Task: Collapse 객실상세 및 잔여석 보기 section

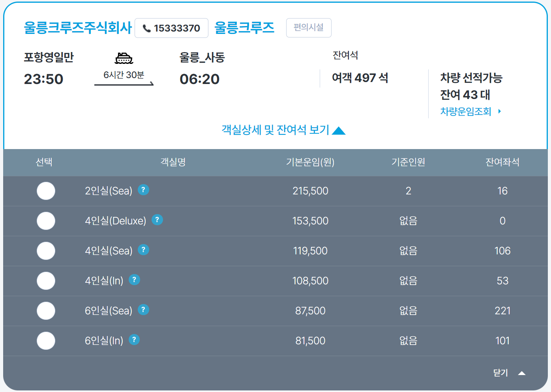Action: click(x=283, y=130)
